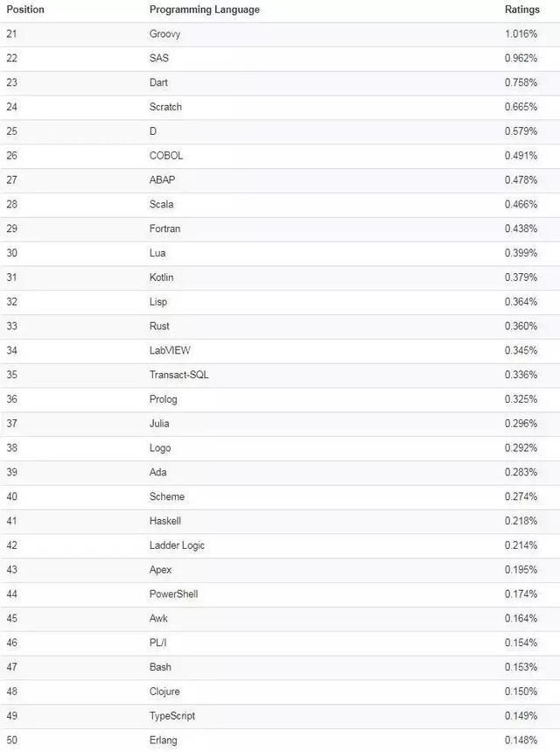The image size is (560, 752).
Task: Click the Ratings column header
Action: (x=521, y=10)
